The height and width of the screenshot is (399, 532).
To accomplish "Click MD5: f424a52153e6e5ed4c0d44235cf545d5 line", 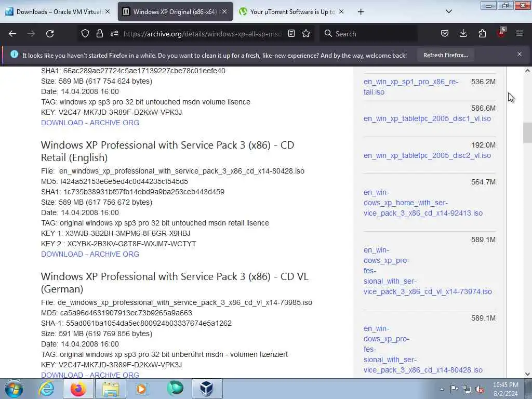I will (x=114, y=181).
